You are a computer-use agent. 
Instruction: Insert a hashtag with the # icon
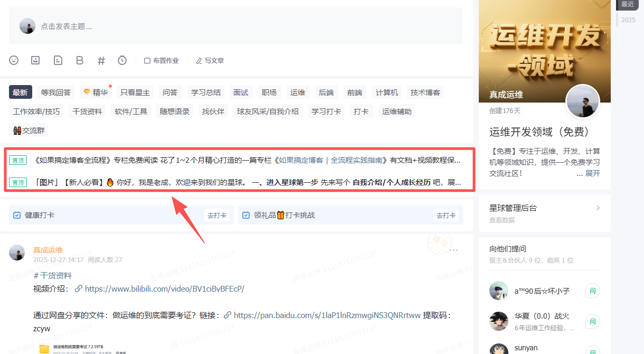[101, 60]
